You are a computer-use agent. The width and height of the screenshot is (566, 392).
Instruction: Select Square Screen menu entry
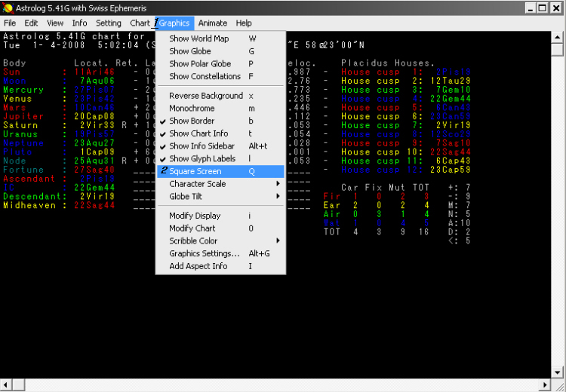click(x=220, y=171)
